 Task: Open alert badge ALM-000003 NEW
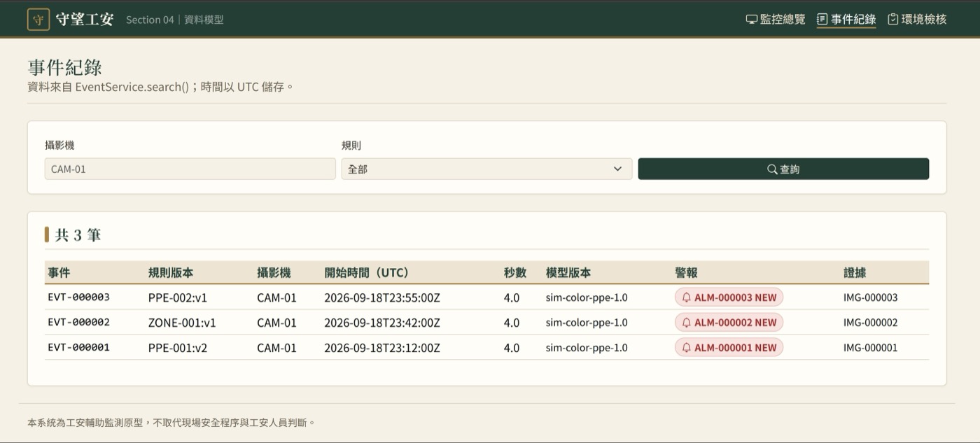tap(729, 297)
